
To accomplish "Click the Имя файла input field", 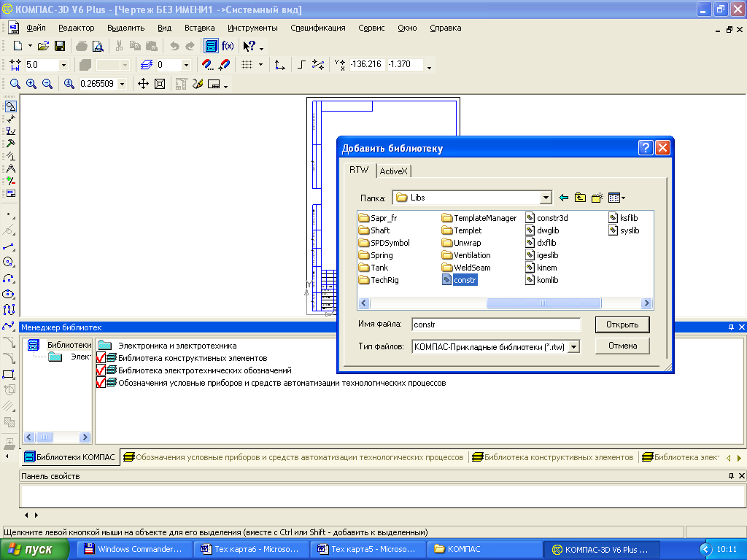I will coord(496,324).
